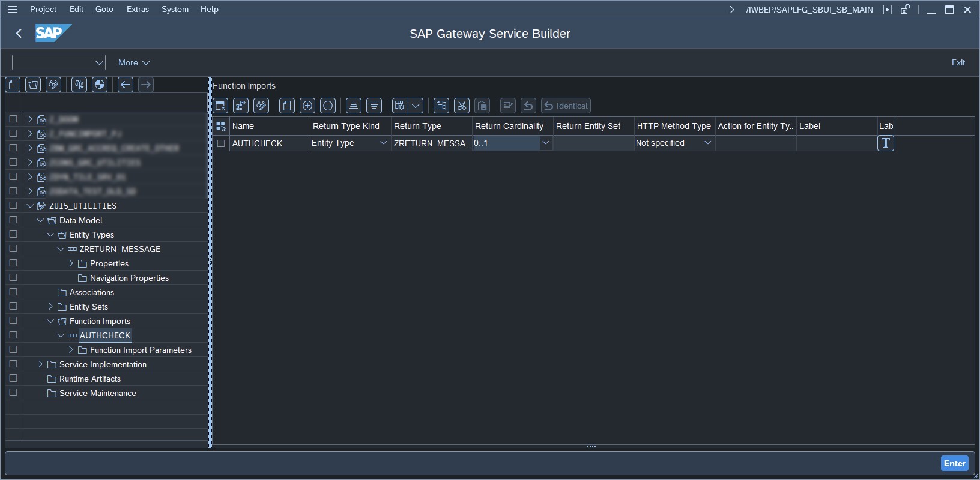Go back with the left arrow in the tree toolbar
This screenshot has height=480, width=980.
click(x=126, y=85)
